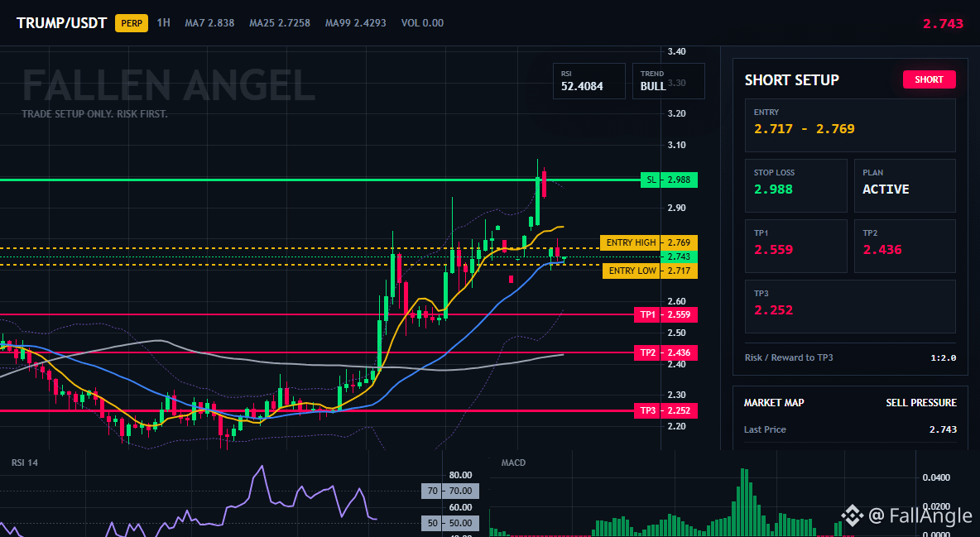Click the MA7 2.838 indicator label
This screenshot has width=980, height=537.
point(209,22)
